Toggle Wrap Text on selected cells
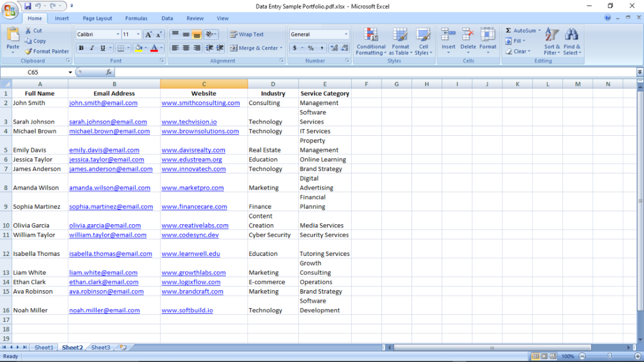 pyautogui.click(x=247, y=34)
